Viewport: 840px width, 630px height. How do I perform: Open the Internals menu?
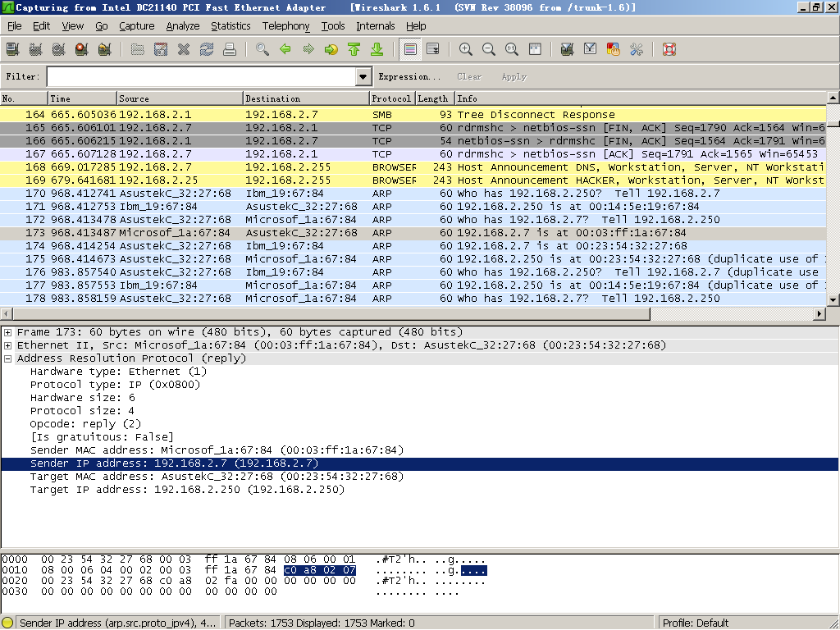[x=376, y=26]
